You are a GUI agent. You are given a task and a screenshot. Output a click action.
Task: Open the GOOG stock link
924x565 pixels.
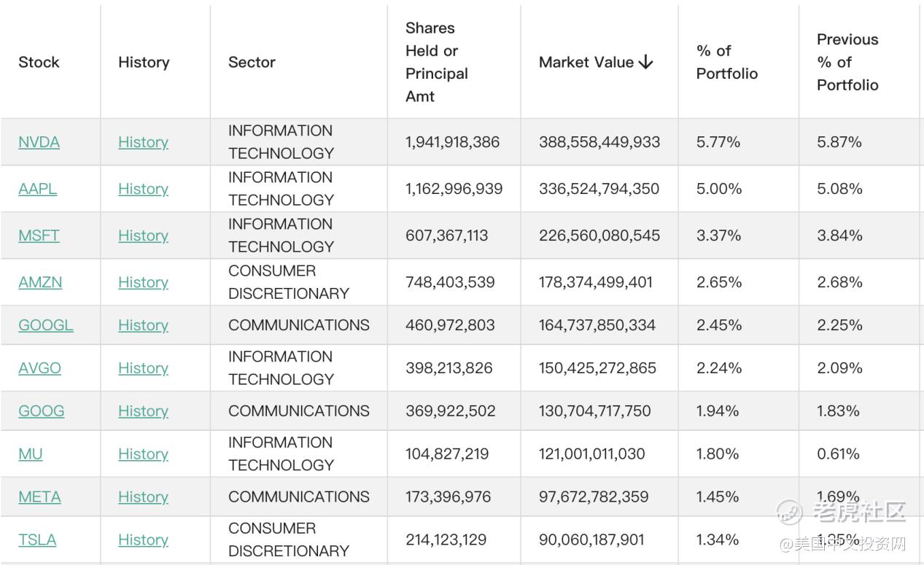41,411
